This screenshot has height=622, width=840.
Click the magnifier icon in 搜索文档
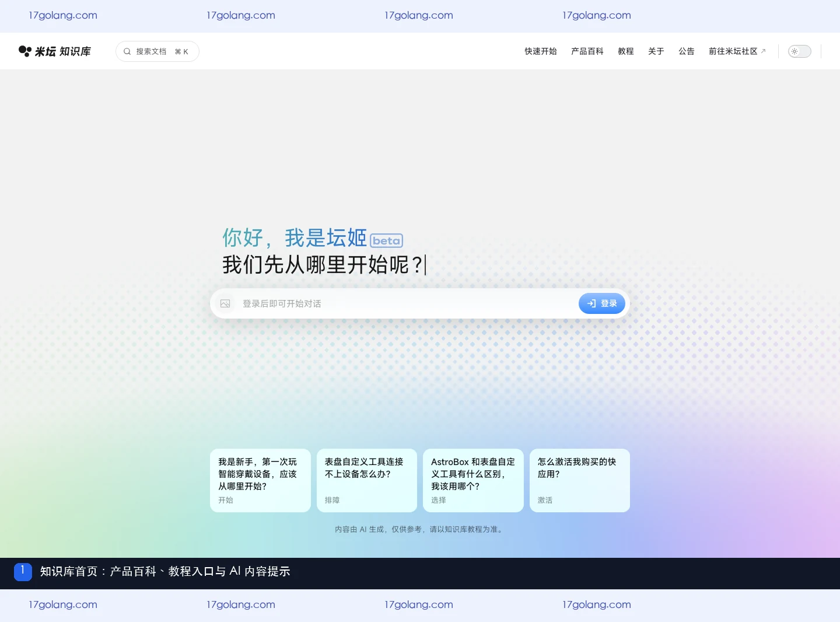[x=127, y=51]
